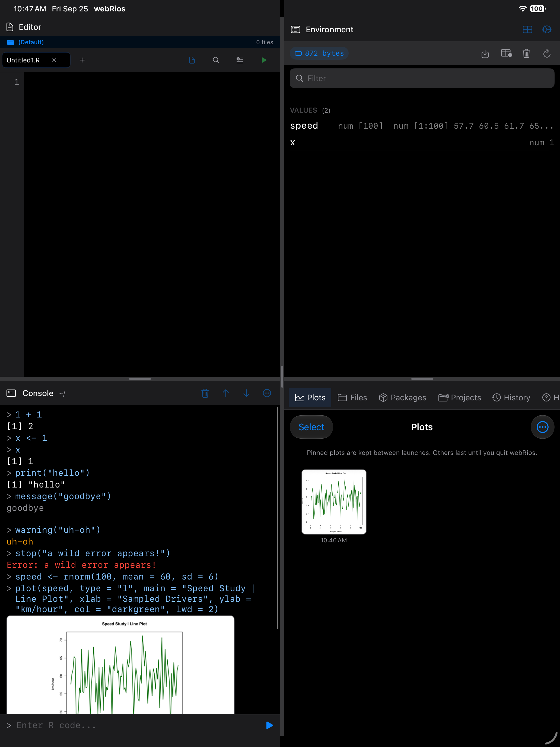This screenshot has width=560, height=747.
Task: Switch to the Plots tab
Action: [310, 397]
